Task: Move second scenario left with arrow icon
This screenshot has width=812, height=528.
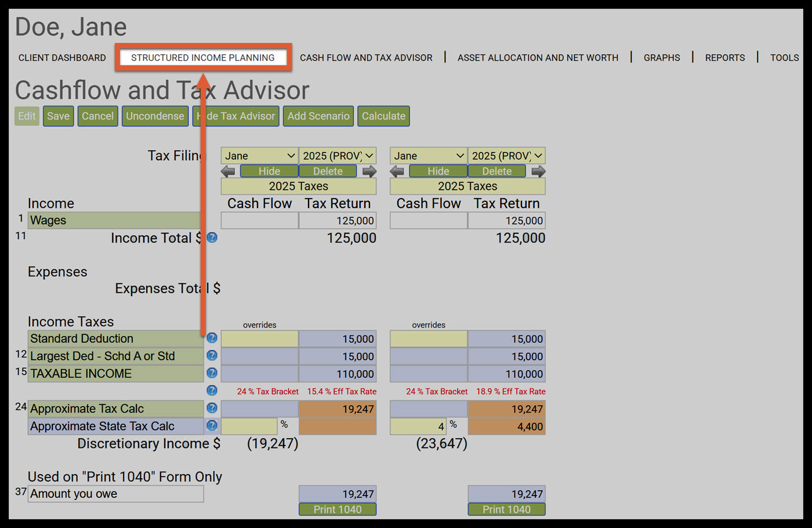Action: [x=397, y=171]
